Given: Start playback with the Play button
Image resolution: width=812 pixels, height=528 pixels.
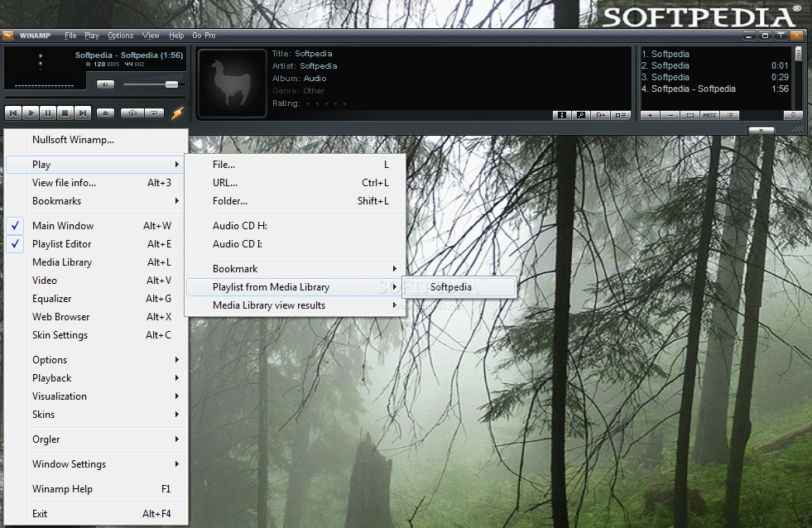Looking at the screenshot, I should (31, 113).
